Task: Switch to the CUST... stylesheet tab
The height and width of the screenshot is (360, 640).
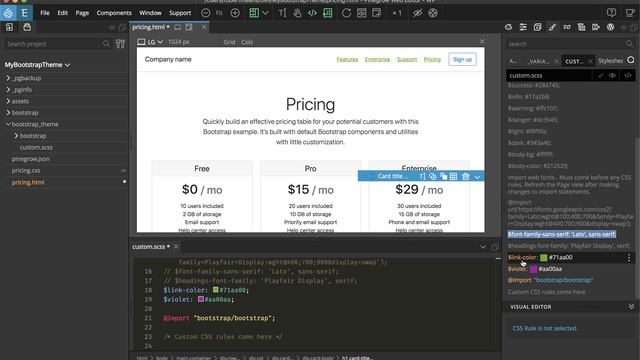Action: click(574, 61)
